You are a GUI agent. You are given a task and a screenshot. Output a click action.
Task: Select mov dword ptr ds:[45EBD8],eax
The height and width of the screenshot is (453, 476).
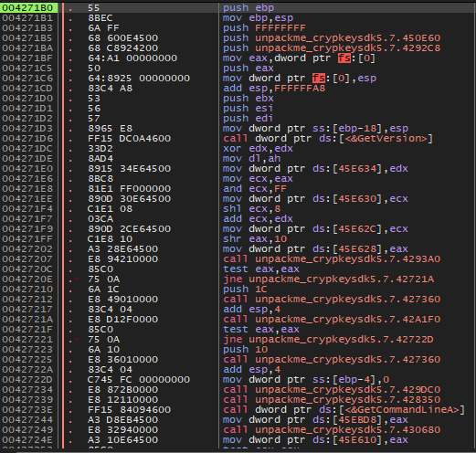[x=315, y=419]
